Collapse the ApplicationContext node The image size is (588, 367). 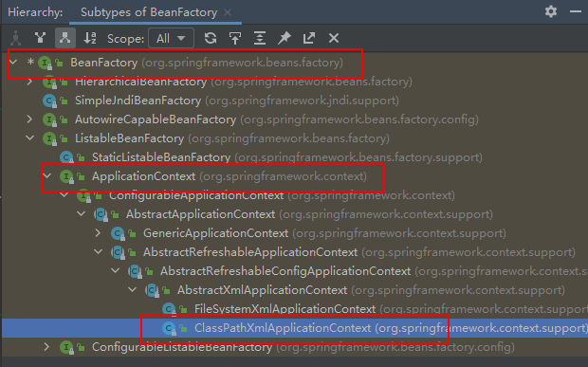(46, 175)
